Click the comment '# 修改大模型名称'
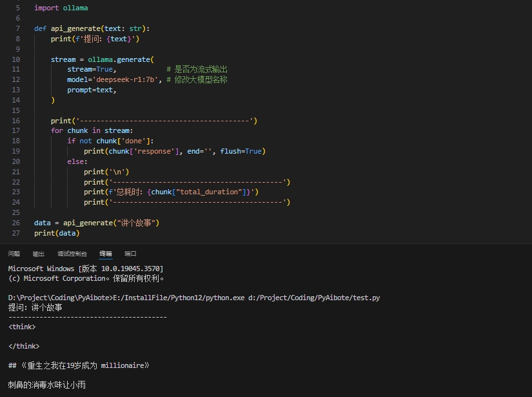Screen dimensions: 532x397 click(x=197, y=79)
